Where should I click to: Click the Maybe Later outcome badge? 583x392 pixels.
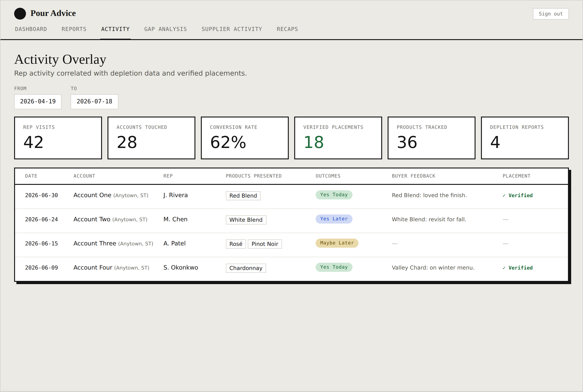pos(337,243)
